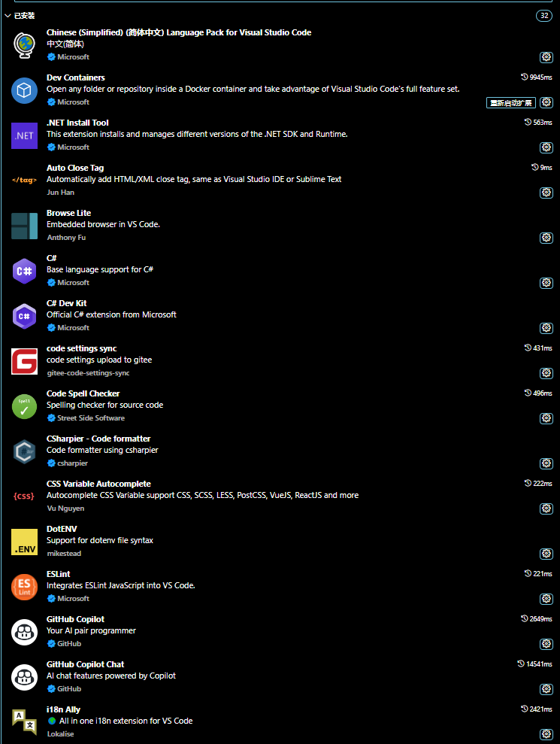Click the C# Dev Kit icon
Screen dimensions: 560x744
[24, 316]
